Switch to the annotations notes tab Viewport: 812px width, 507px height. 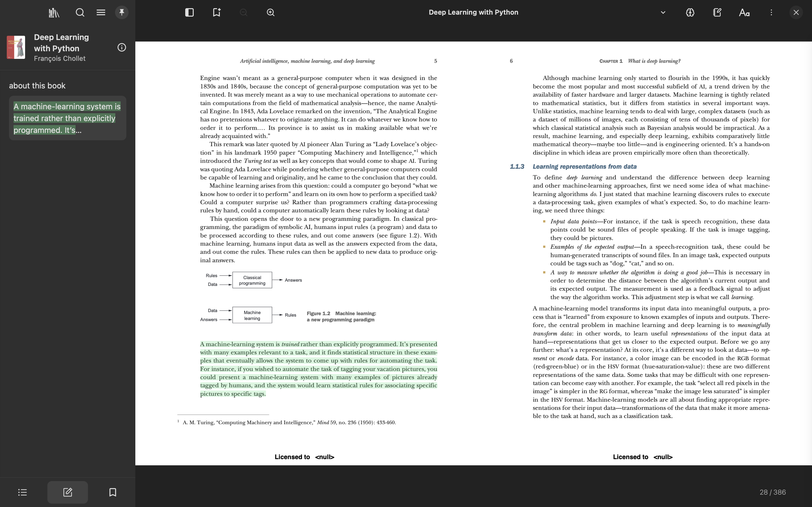pos(67,492)
